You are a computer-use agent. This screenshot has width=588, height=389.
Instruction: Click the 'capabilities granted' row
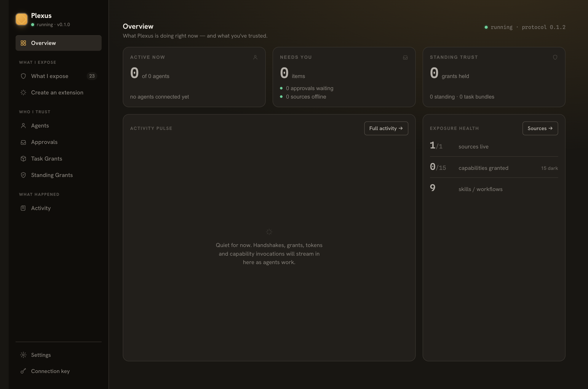[x=494, y=167]
